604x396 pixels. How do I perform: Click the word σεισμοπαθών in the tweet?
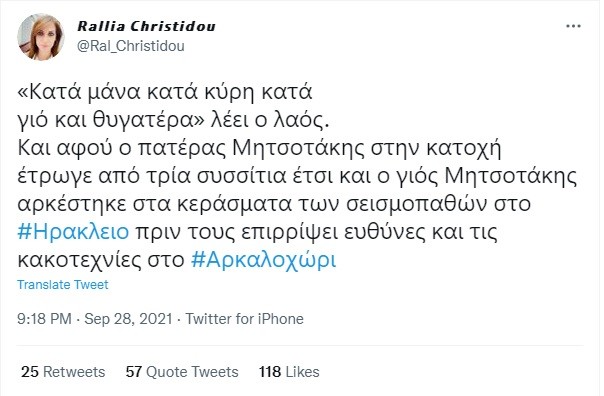point(416,204)
